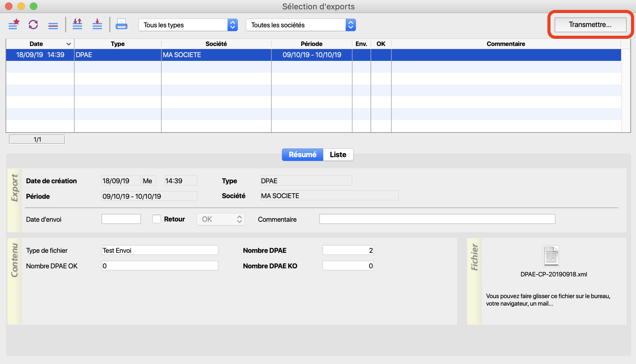Click the Période column header
Image resolution: width=636 pixels, height=364 pixels.
tap(312, 44)
